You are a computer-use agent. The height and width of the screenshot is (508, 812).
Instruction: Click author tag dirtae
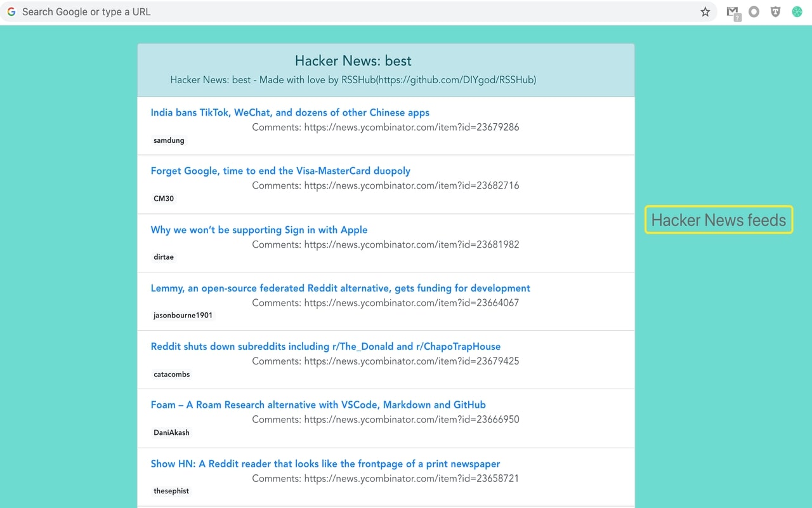[x=164, y=257]
